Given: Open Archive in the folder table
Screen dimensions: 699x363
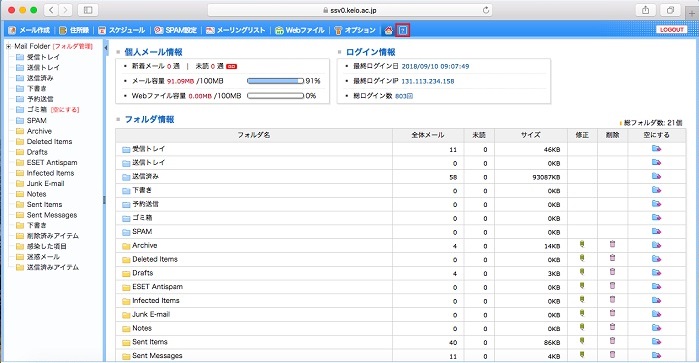Looking at the screenshot, I should tap(144, 245).
